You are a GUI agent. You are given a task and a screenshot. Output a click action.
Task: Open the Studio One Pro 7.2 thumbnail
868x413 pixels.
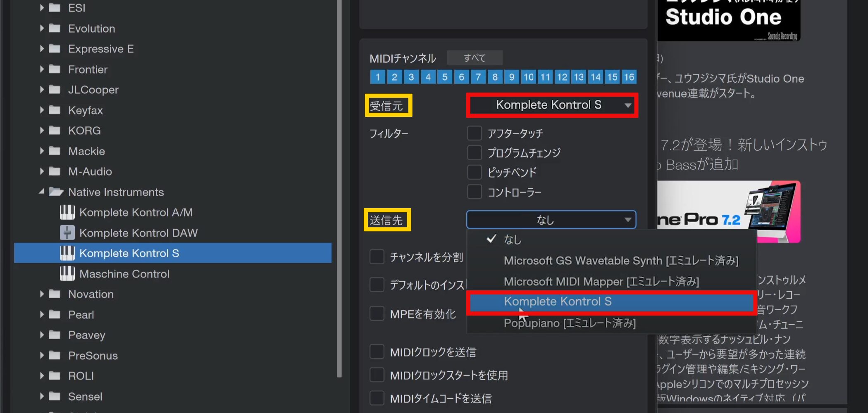click(728, 211)
